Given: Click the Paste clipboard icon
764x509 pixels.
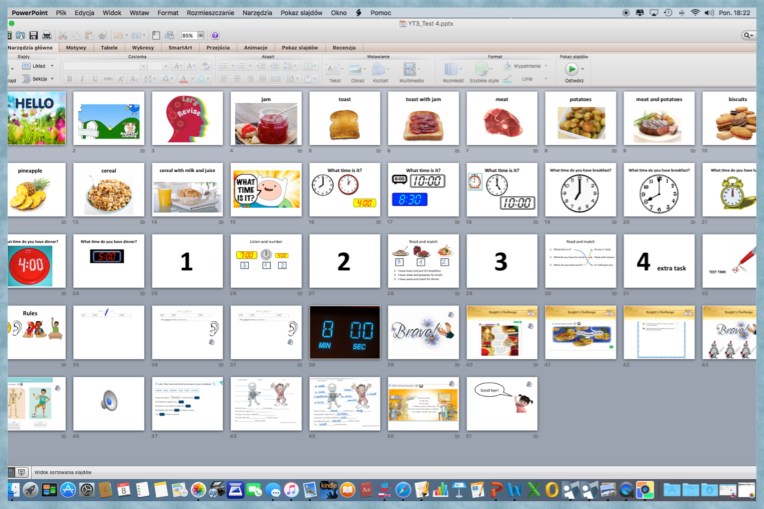Looking at the screenshot, I should coord(89,36).
